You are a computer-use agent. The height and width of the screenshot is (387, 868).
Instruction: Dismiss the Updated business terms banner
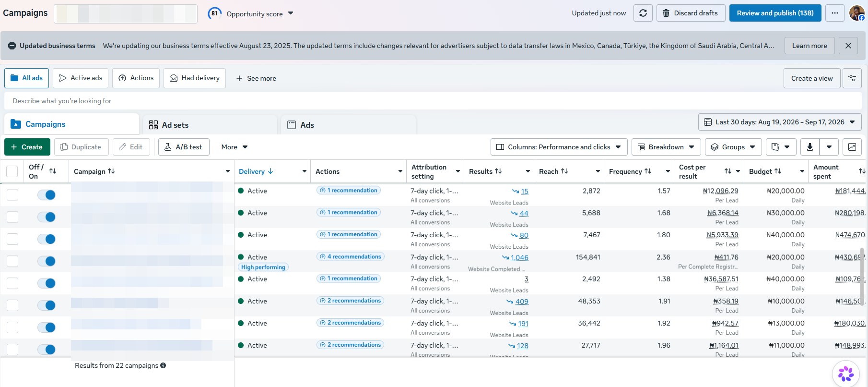click(x=848, y=46)
